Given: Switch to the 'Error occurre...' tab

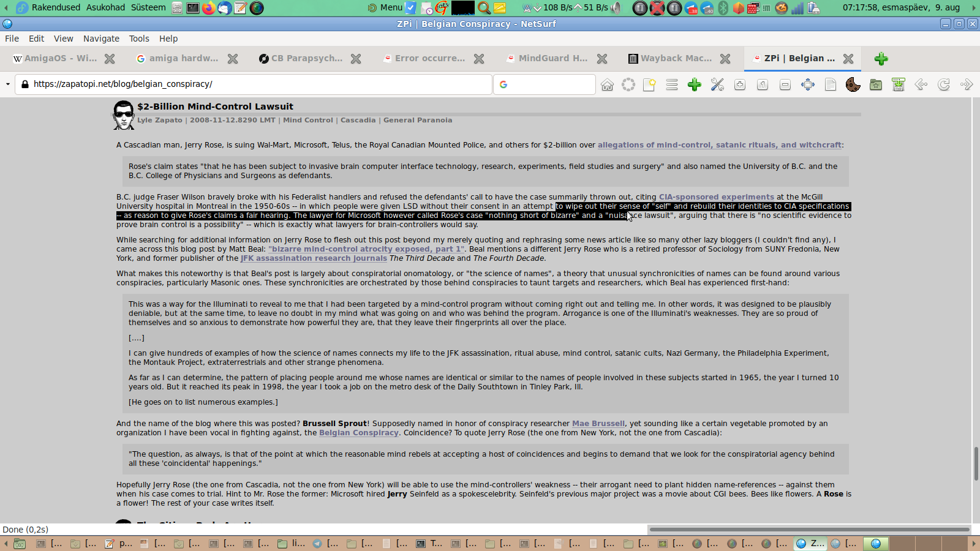Looking at the screenshot, I should [424, 59].
